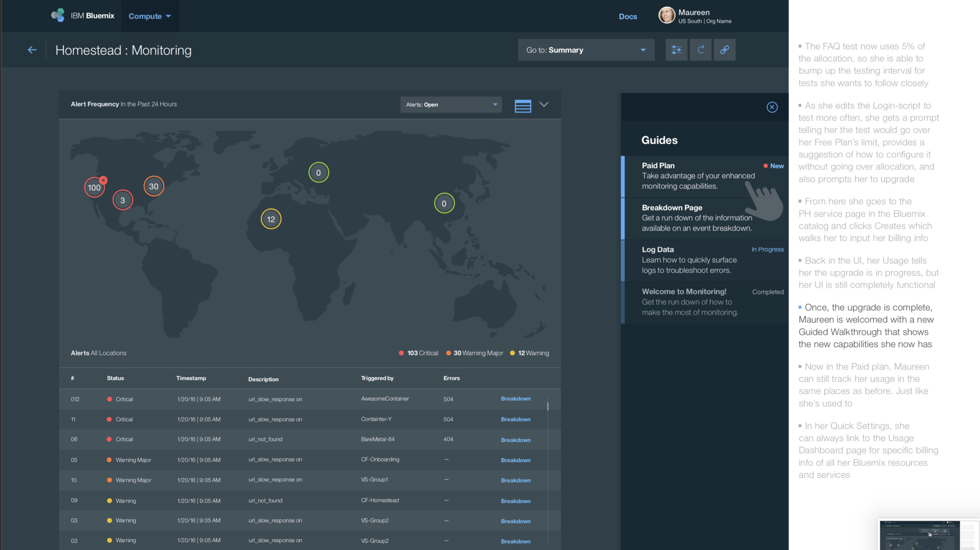Dismiss the red X on 100 marker
Screen dimensions: 980x550
(103, 180)
